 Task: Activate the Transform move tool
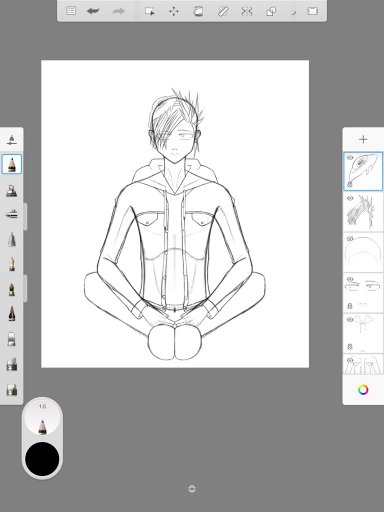tap(174, 11)
